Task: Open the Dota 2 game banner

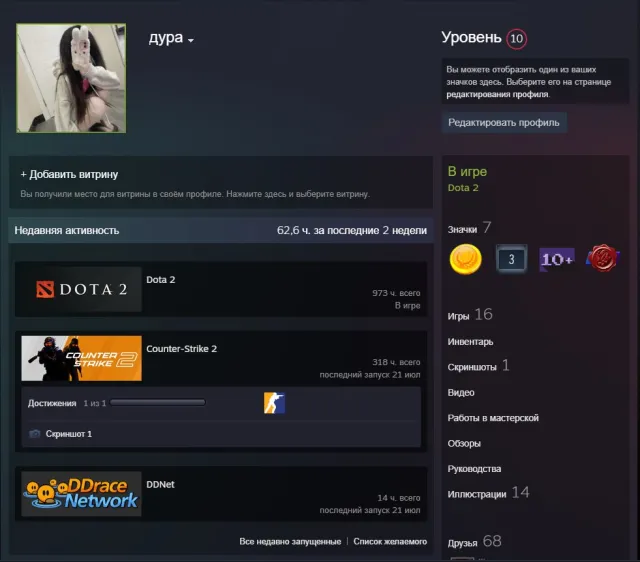Action: pyautogui.click(x=81, y=289)
